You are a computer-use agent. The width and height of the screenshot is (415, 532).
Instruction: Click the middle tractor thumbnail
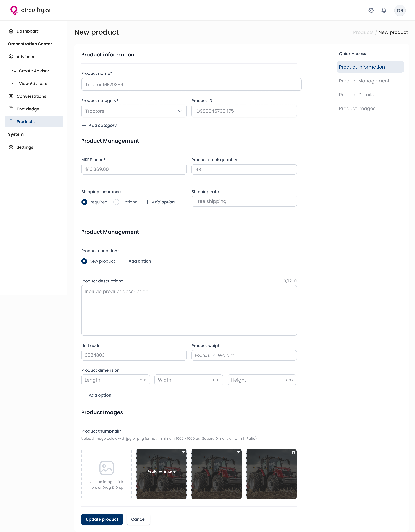pos(216,474)
